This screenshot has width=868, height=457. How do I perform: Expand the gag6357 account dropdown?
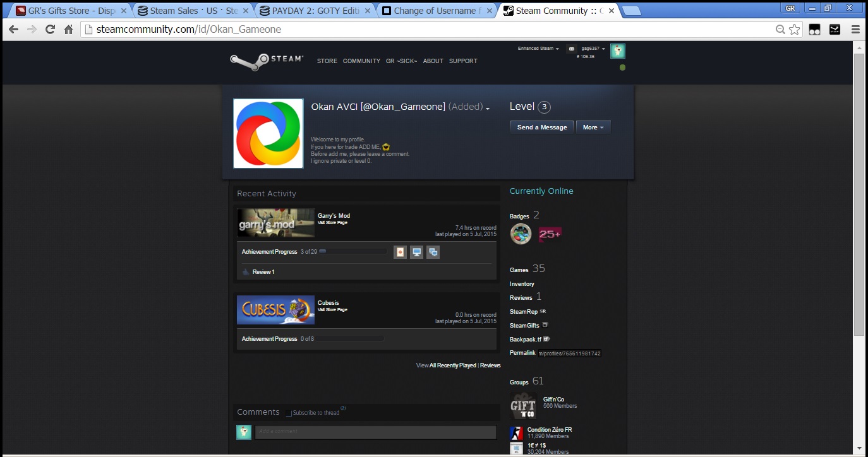[x=593, y=49]
